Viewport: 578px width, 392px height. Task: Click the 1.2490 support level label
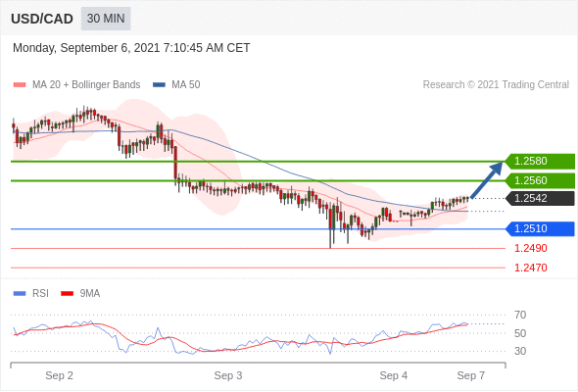(531, 248)
